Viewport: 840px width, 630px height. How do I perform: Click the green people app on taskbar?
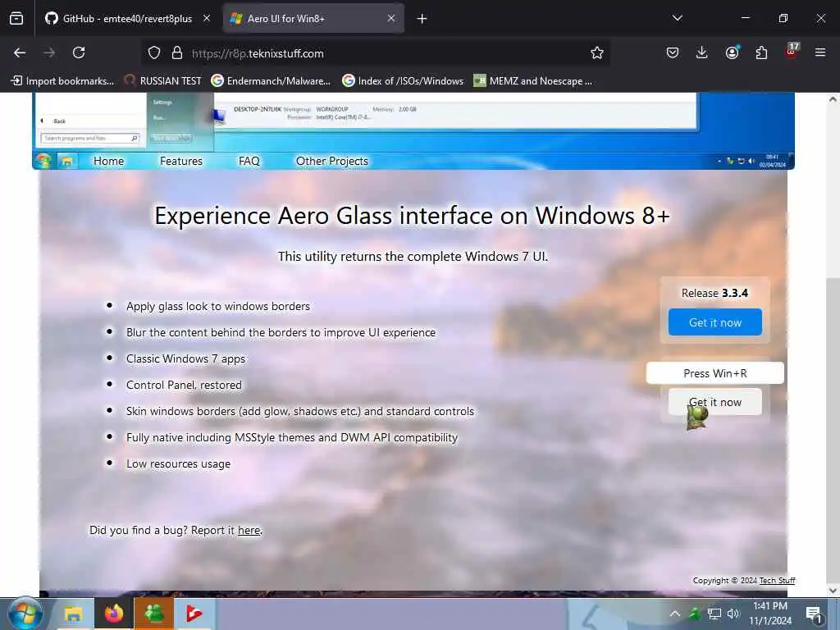click(153, 614)
